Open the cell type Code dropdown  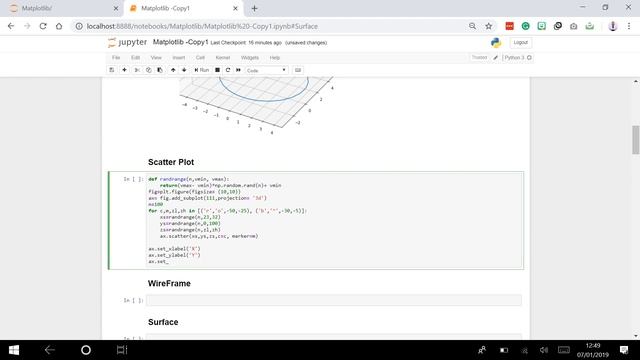click(x=267, y=70)
